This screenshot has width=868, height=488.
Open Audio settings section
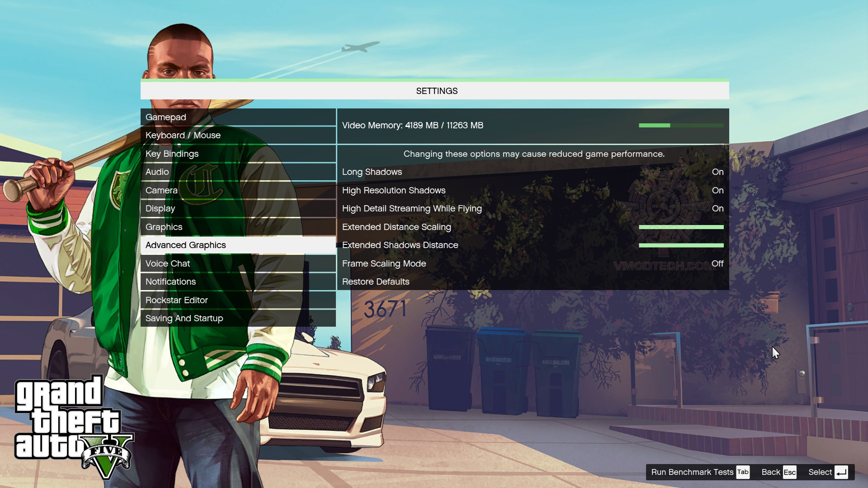[157, 171]
